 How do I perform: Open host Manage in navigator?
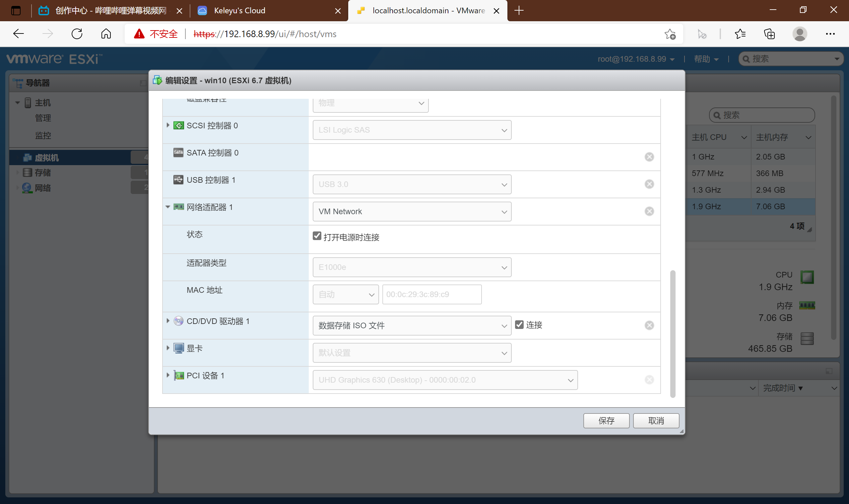(x=43, y=118)
